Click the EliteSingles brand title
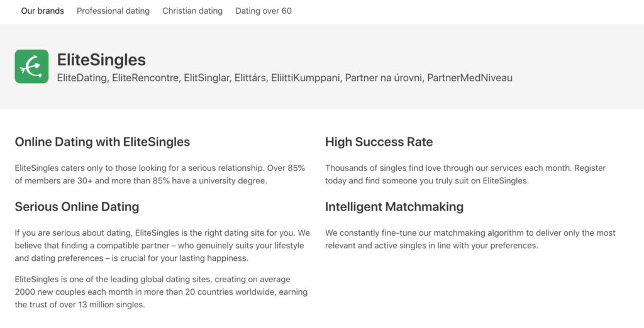Viewport: 644px width, 328px height. click(x=101, y=60)
